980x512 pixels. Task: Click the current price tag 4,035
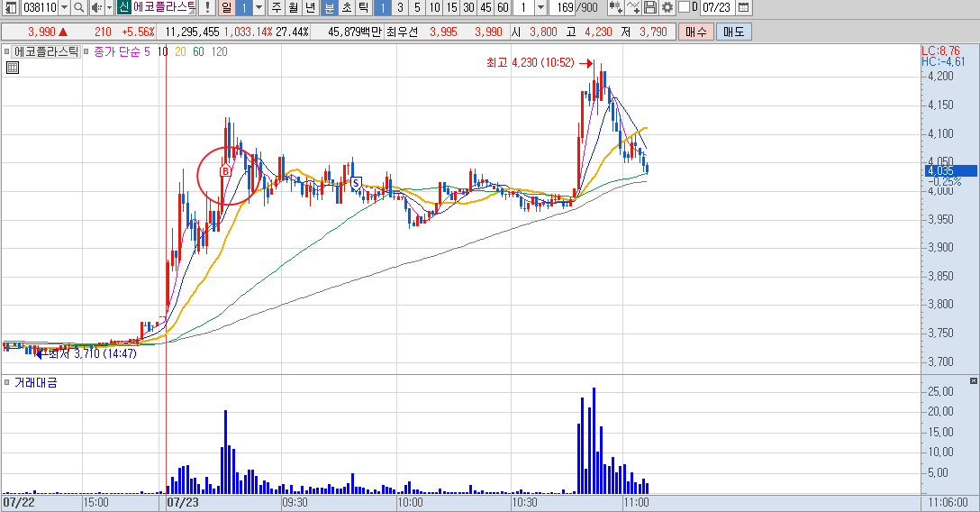[950, 170]
